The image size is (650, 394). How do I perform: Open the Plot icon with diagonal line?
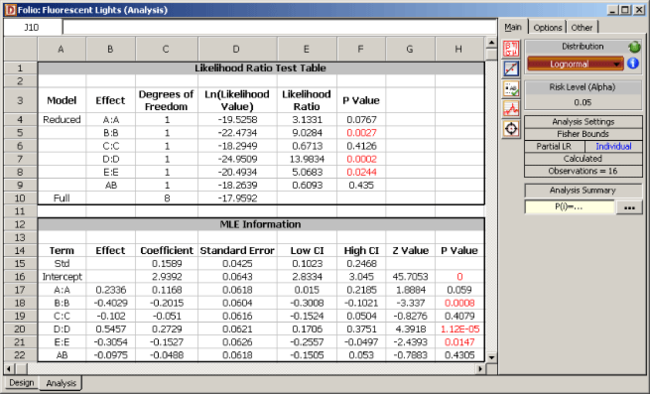point(511,68)
